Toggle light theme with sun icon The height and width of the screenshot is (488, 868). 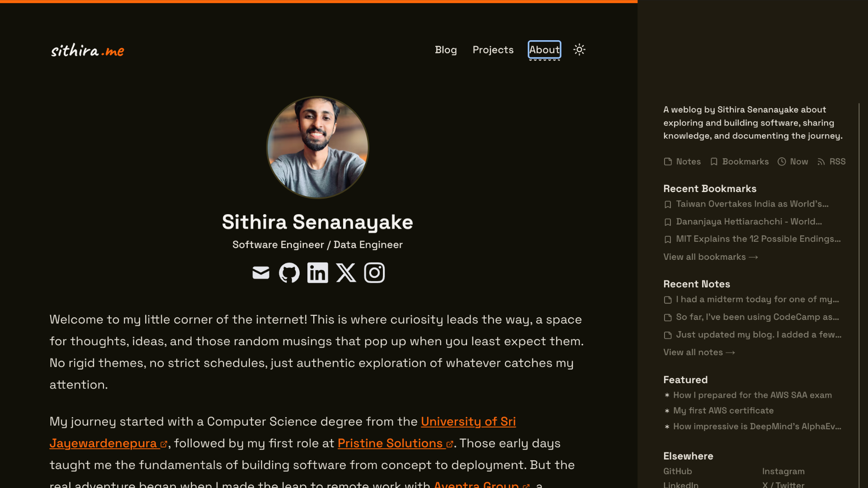click(x=580, y=50)
